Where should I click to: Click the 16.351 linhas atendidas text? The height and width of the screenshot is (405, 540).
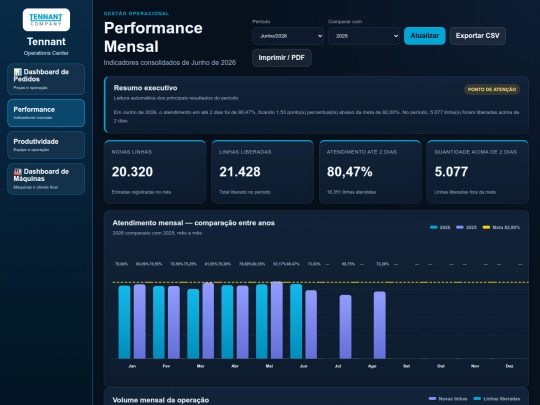pyautogui.click(x=351, y=192)
